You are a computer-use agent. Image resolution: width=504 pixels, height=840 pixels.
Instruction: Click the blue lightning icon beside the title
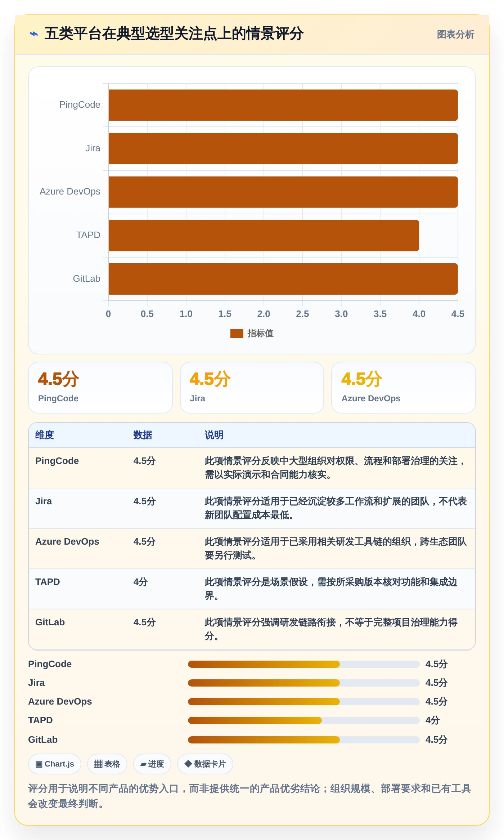(34, 34)
